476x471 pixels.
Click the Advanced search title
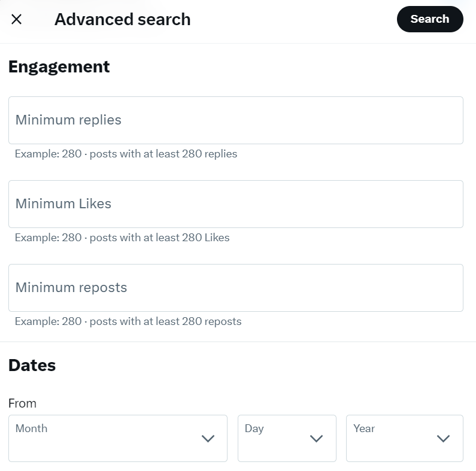(122, 19)
